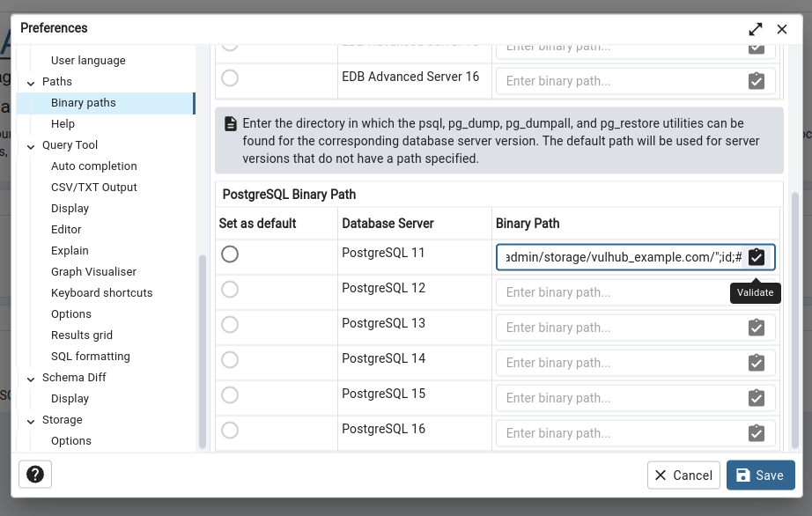Viewport: 812px width, 516px height.
Task: Open CSV/TXT Output settings
Action: 93,188
